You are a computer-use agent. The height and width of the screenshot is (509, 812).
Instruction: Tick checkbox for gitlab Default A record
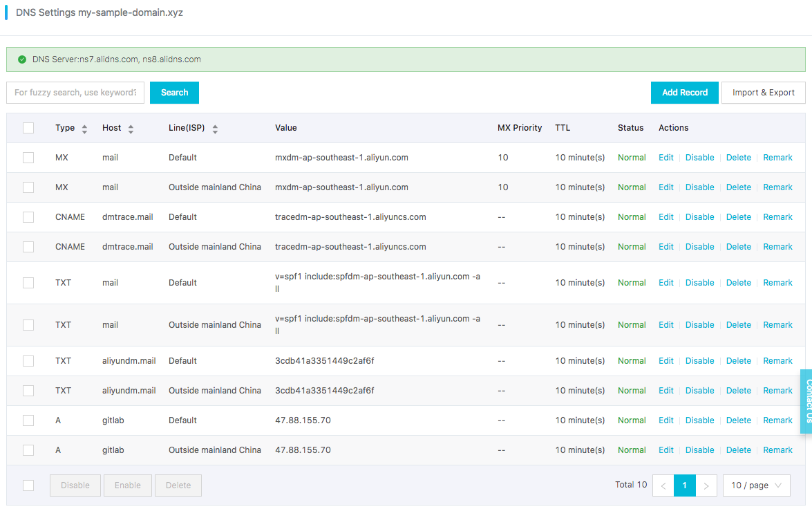(x=28, y=420)
